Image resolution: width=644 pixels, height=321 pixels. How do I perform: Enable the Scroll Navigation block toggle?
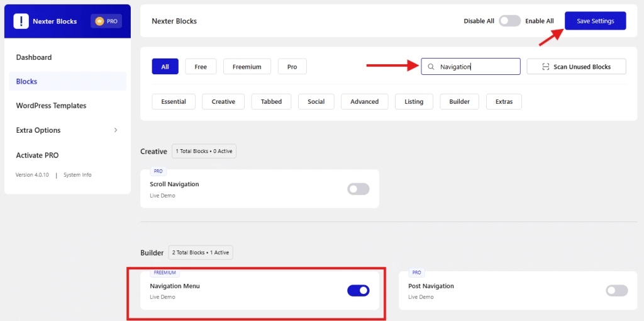coord(358,189)
